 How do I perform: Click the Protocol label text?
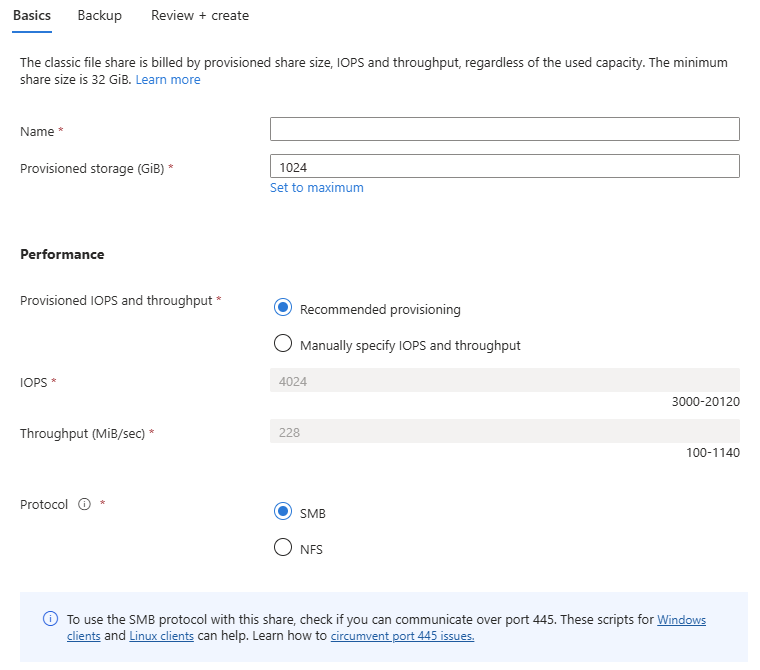[x=44, y=505]
